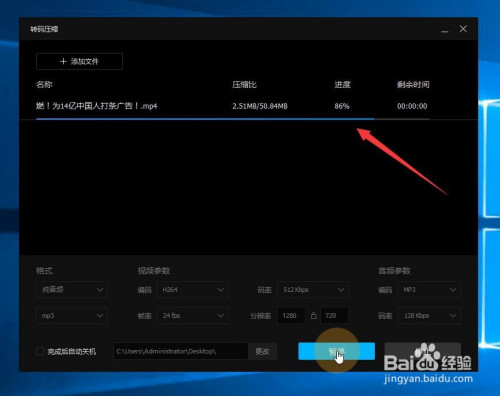The height and width of the screenshot is (396, 500).
Task: Open the 512 Kbps video bitrate dropdown
Action: click(313, 290)
